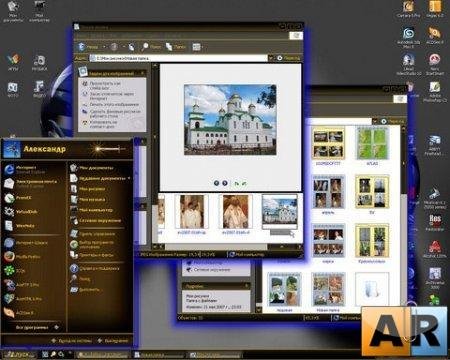This screenshot has height=360, width=450.
Task: Click the filmstrip horizontal scrollbar
Action: tap(227, 247)
